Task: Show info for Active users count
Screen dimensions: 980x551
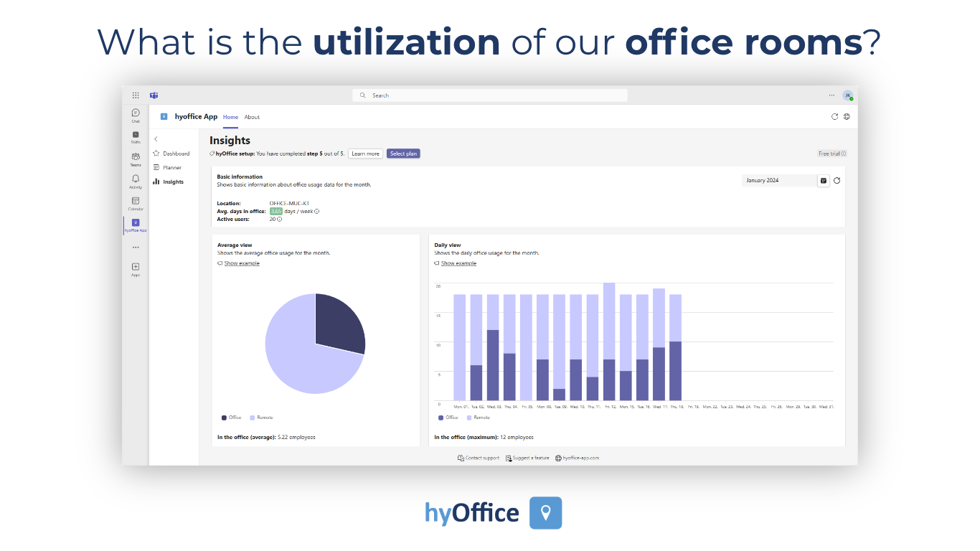Action: tap(280, 219)
